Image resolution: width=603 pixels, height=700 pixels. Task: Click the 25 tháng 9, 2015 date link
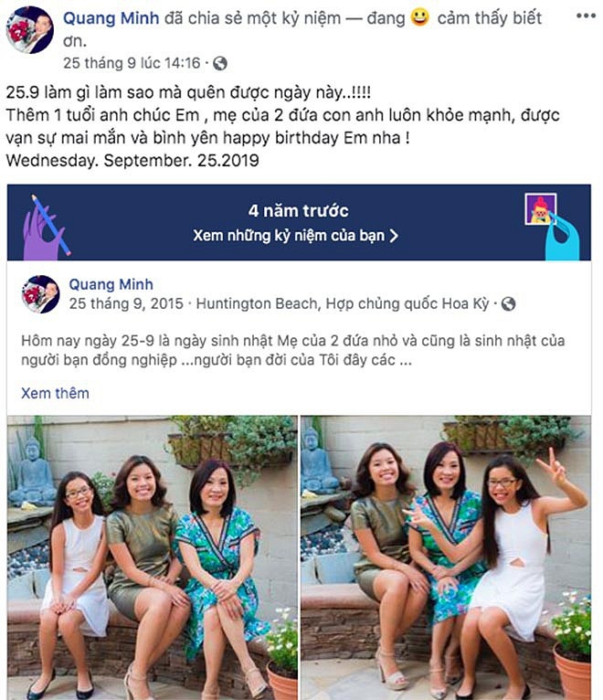tap(126, 303)
